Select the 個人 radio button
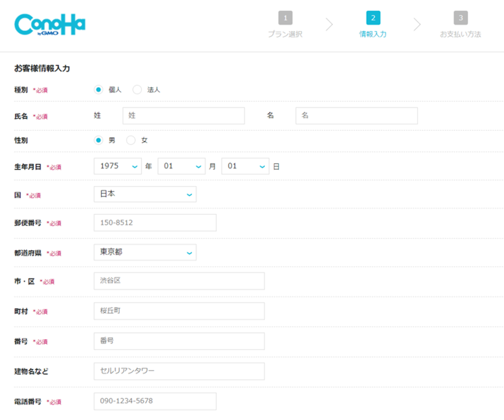The image size is (504, 420). coord(99,90)
